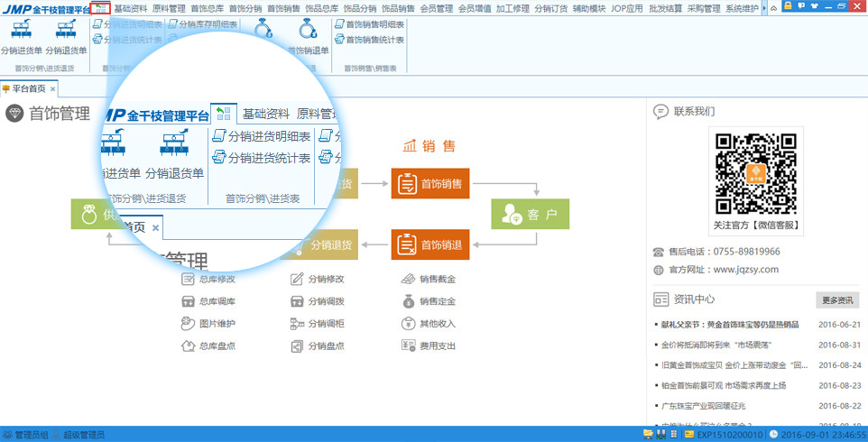Open the 首饰销售 menu
868x442 pixels.
(283, 8)
